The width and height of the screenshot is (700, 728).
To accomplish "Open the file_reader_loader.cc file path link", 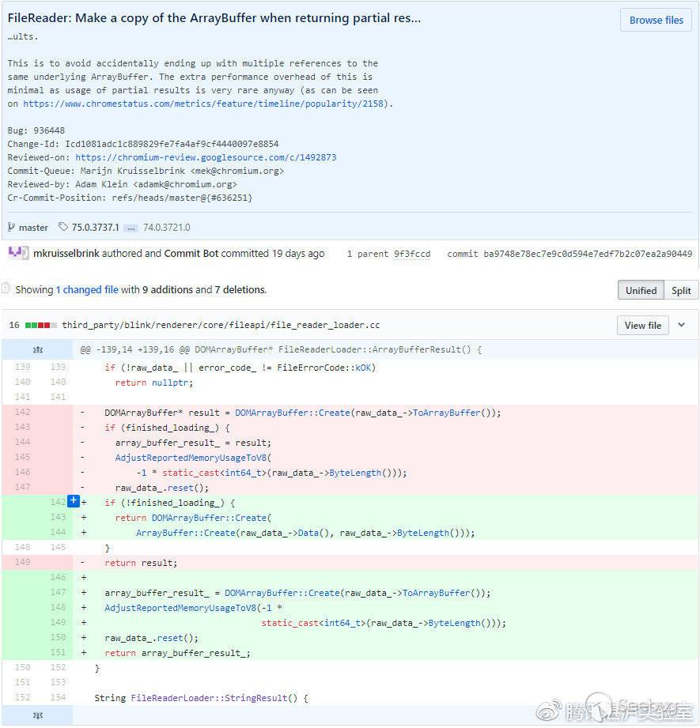I will tap(221, 325).
